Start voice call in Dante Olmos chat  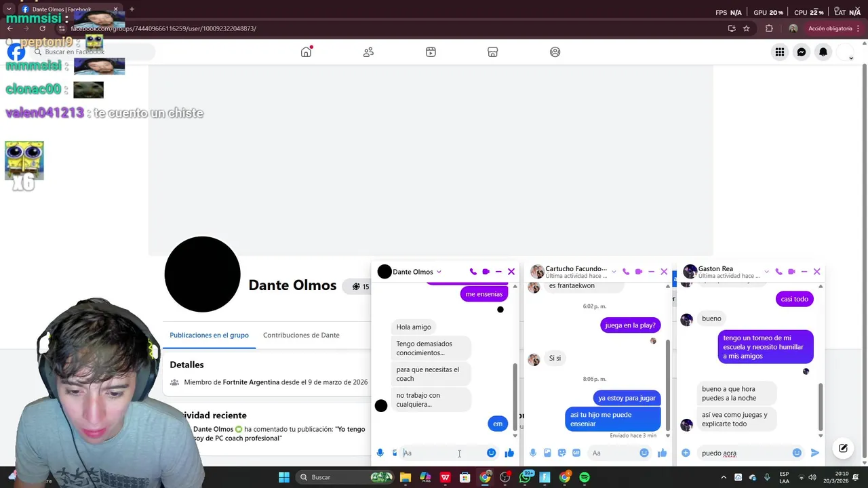click(473, 272)
